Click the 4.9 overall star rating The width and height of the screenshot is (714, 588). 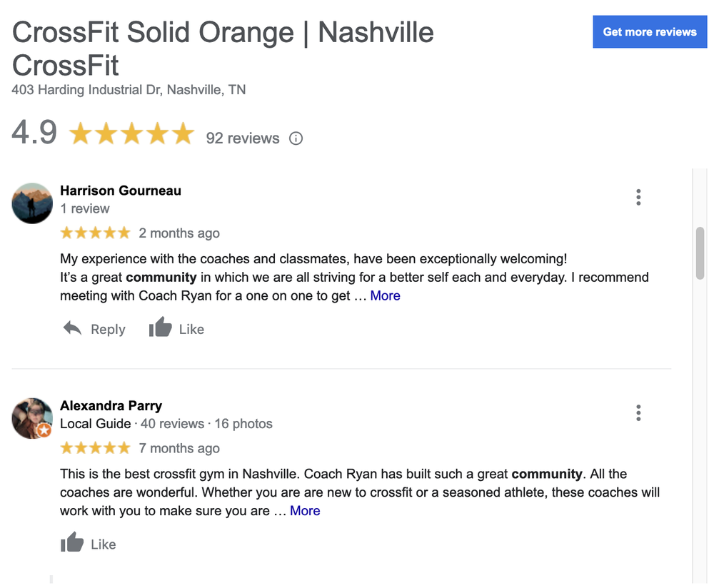pyautogui.click(x=131, y=133)
